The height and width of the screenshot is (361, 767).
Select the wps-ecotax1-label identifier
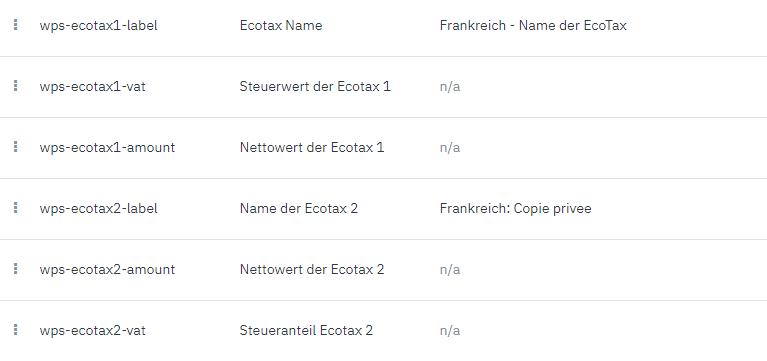click(x=98, y=25)
